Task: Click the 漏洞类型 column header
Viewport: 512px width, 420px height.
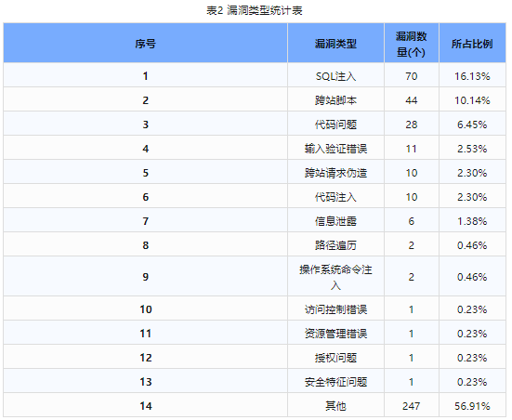Action: (x=335, y=44)
